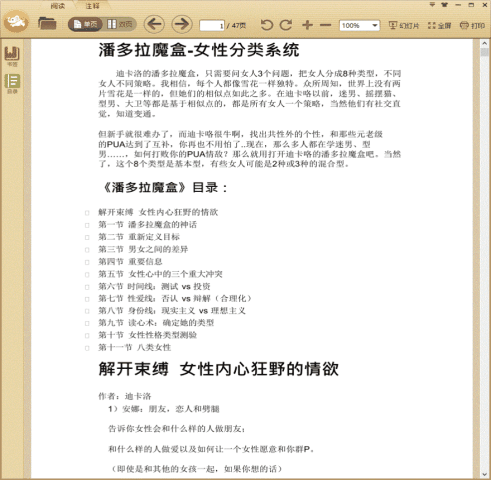This screenshot has width=491, height=480.
Task: Zoom out with the minus icon
Action: 325,25
